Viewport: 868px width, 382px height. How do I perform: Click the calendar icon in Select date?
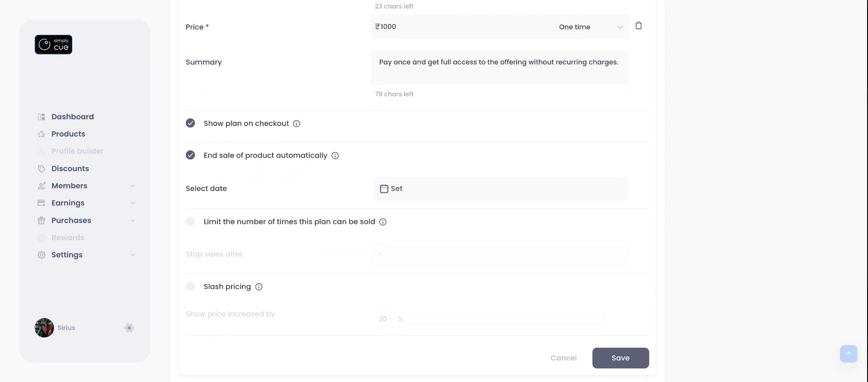click(384, 189)
